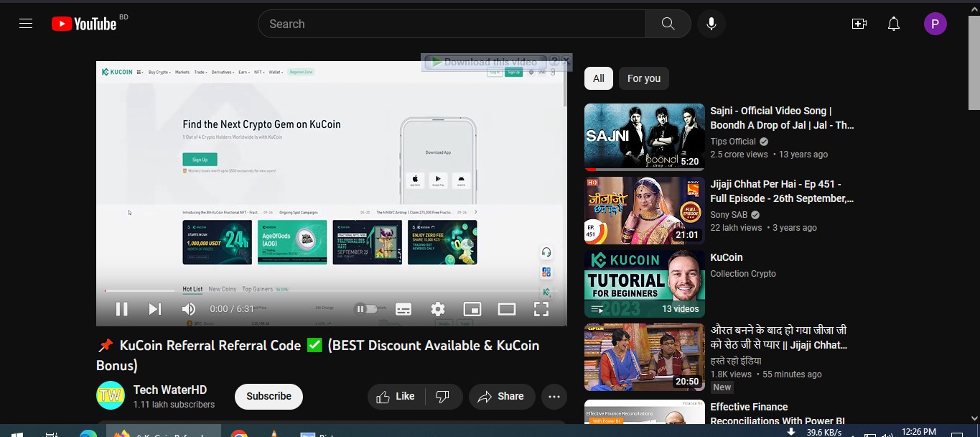This screenshot has height=437, width=980.
Task: Click the magnifier search button
Action: (x=668, y=24)
